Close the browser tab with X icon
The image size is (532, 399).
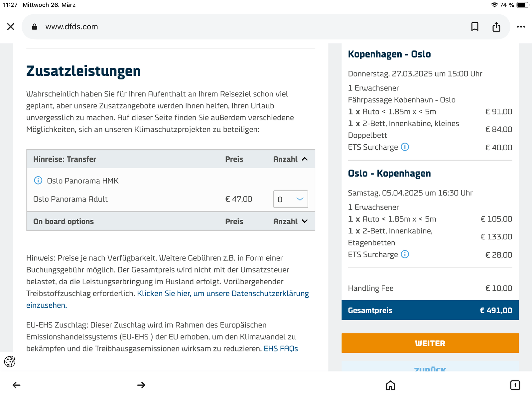tap(11, 27)
